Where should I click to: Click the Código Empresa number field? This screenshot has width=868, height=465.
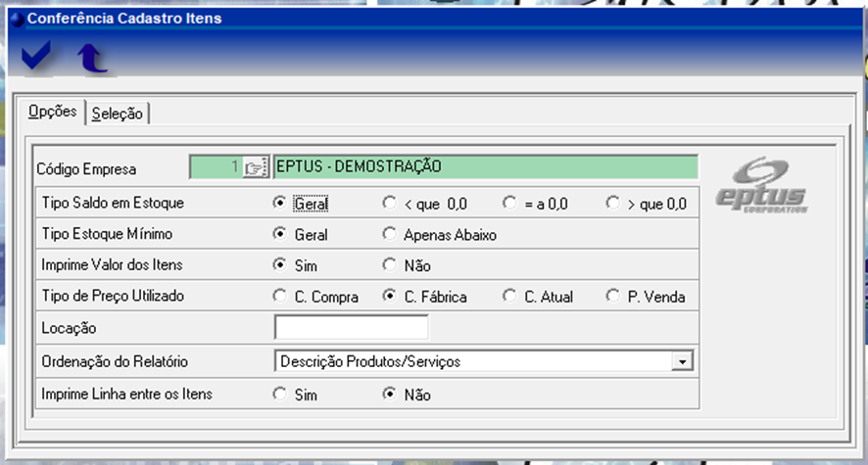[215, 167]
